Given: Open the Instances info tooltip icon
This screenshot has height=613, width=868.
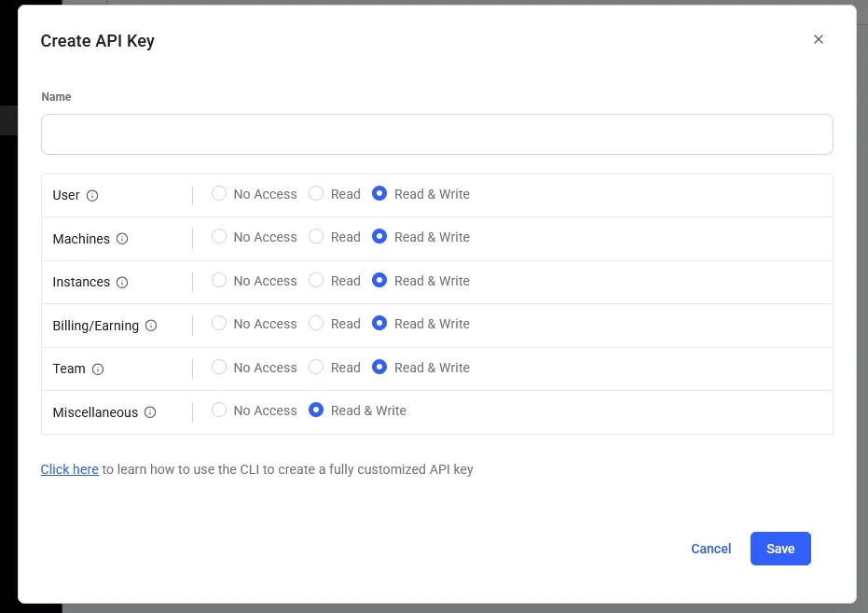Looking at the screenshot, I should [122, 283].
